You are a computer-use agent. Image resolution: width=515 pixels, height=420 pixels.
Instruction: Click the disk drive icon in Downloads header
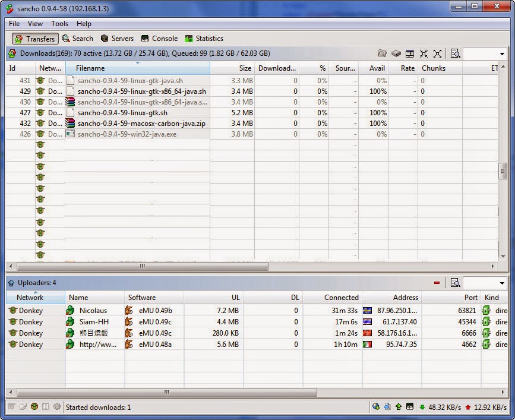coord(396,53)
